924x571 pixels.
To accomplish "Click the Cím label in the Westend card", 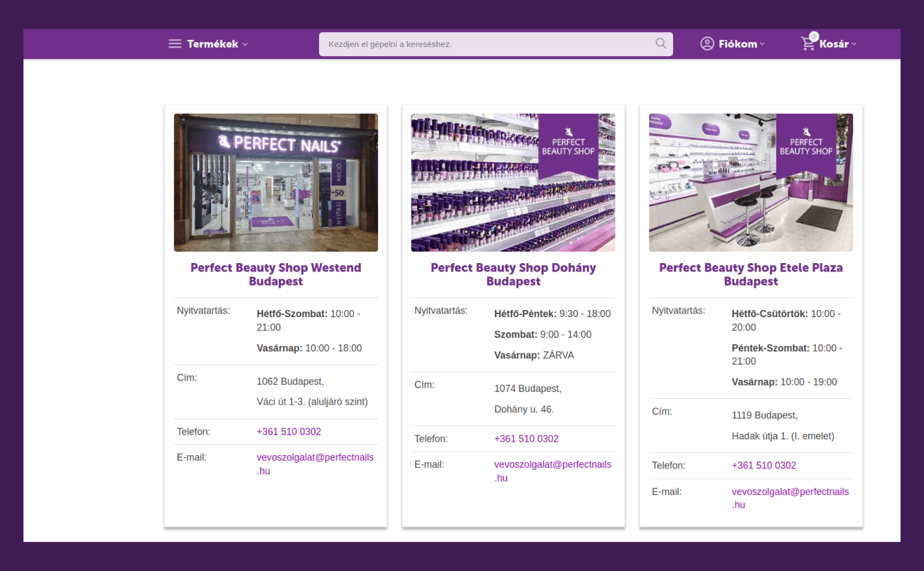I will click(187, 378).
